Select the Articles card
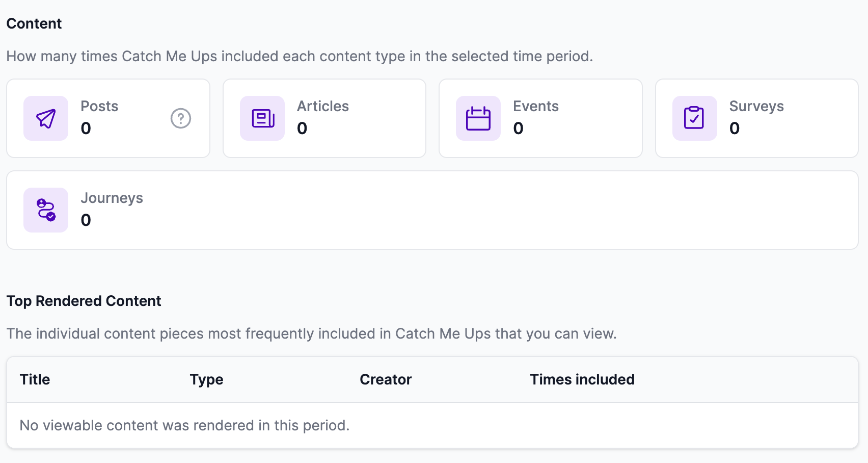Image resolution: width=868 pixels, height=463 pixels. click(x=324, y=118)
